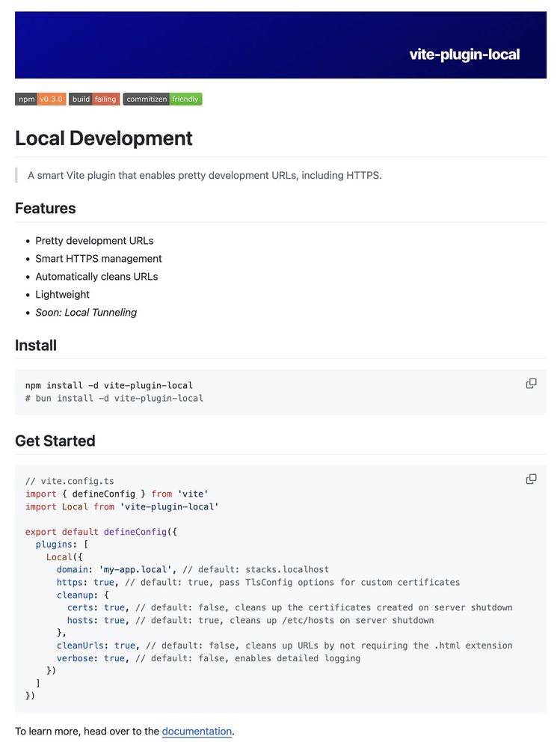Click the 'https: true' code line

pos(258,583)
